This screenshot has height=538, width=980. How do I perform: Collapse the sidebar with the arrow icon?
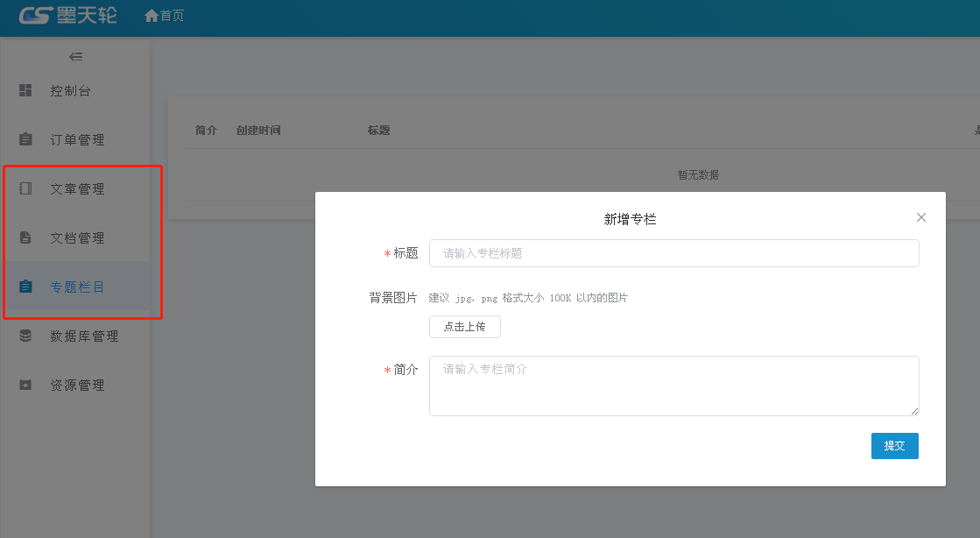76,57
